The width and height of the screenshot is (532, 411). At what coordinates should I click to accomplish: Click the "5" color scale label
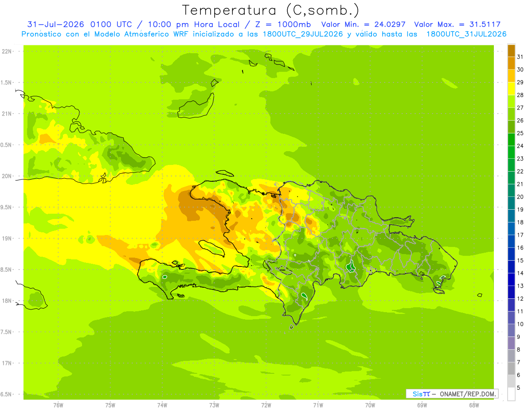click(518, 388)
